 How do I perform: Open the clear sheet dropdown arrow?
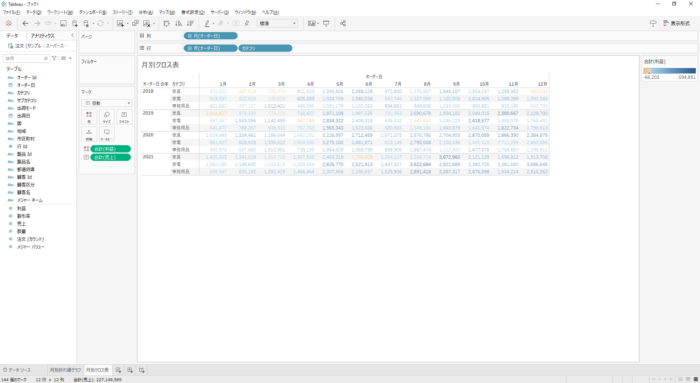click(154, 24)
